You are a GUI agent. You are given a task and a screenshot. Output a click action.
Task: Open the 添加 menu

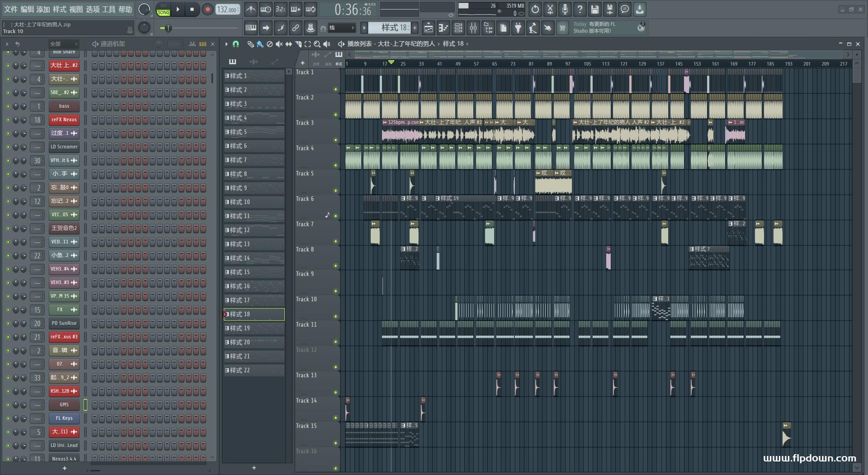43,9
